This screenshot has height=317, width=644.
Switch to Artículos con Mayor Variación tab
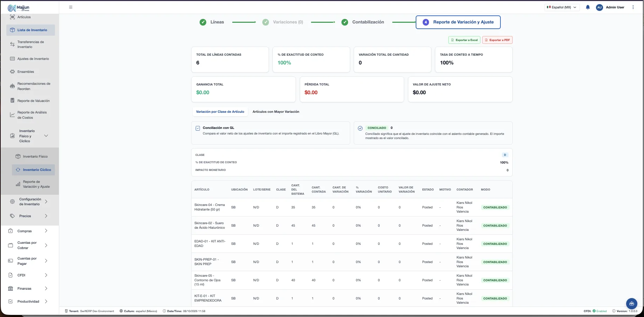[276, 112]
